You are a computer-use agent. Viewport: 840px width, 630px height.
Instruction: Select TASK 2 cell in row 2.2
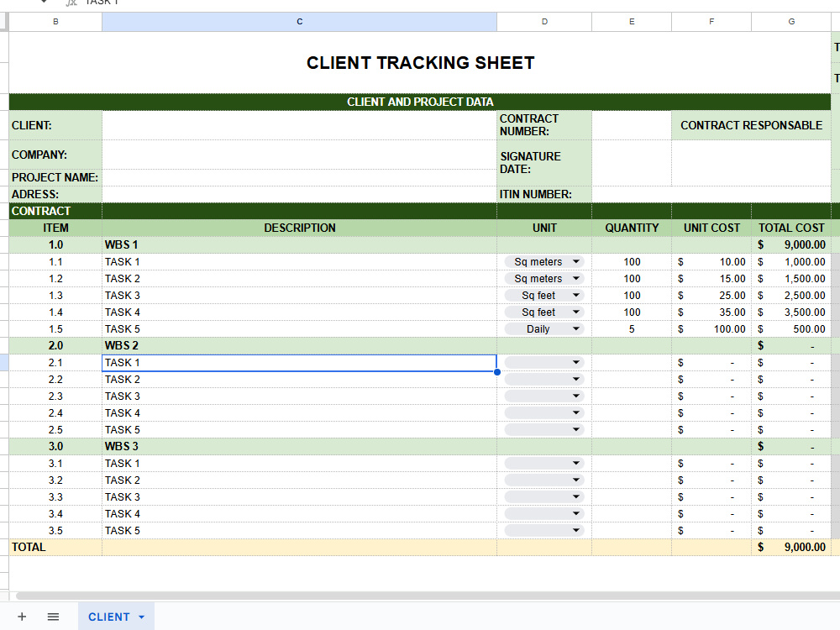pos(300,380)
